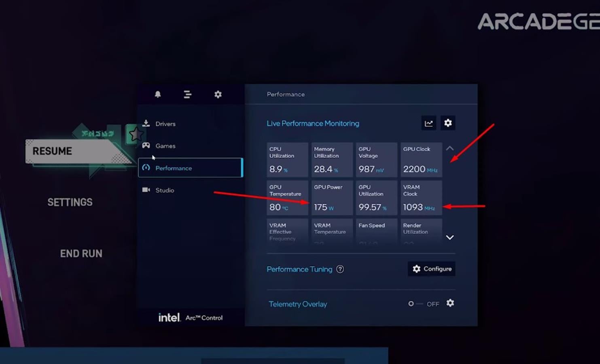Toggle the Telemetry Overlay switch

click(x=415, y=304)
